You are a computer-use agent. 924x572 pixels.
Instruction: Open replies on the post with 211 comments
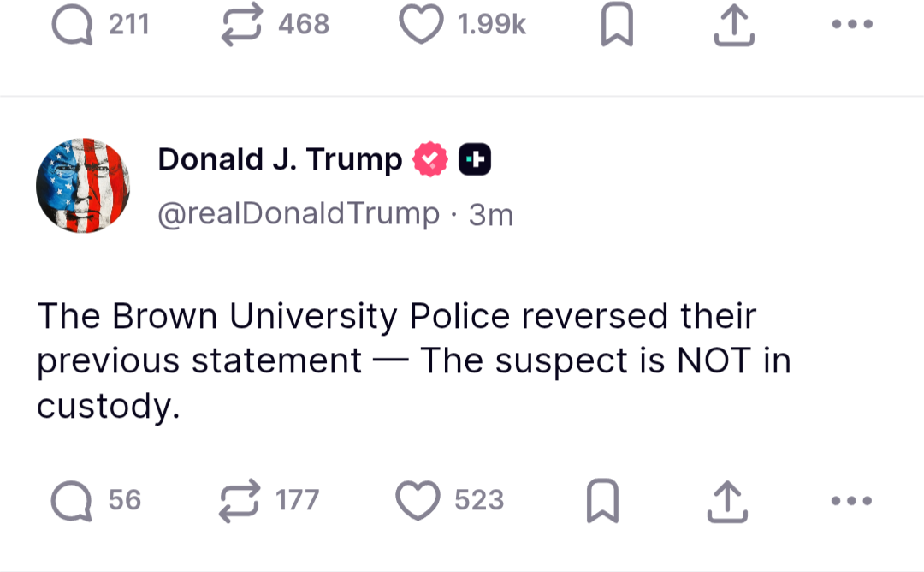[72, 25]
